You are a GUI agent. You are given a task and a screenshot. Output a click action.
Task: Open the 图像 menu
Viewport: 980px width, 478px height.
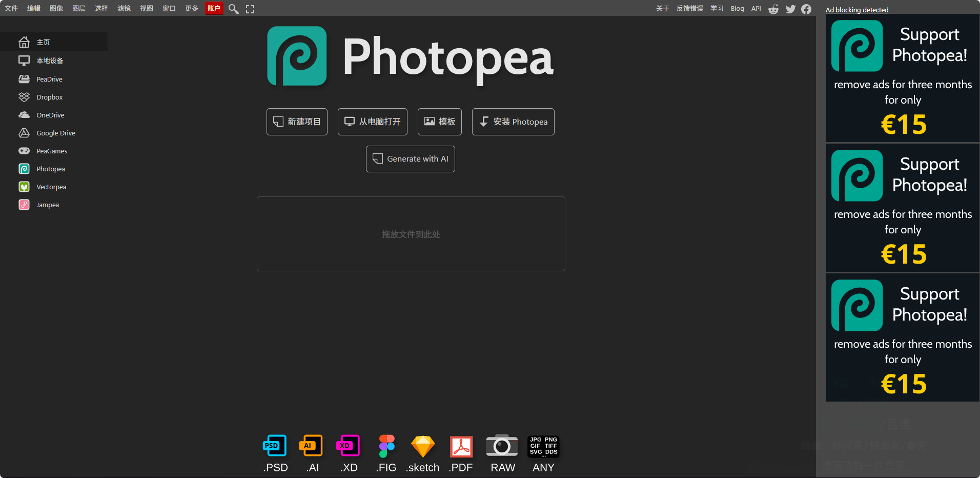56,8
